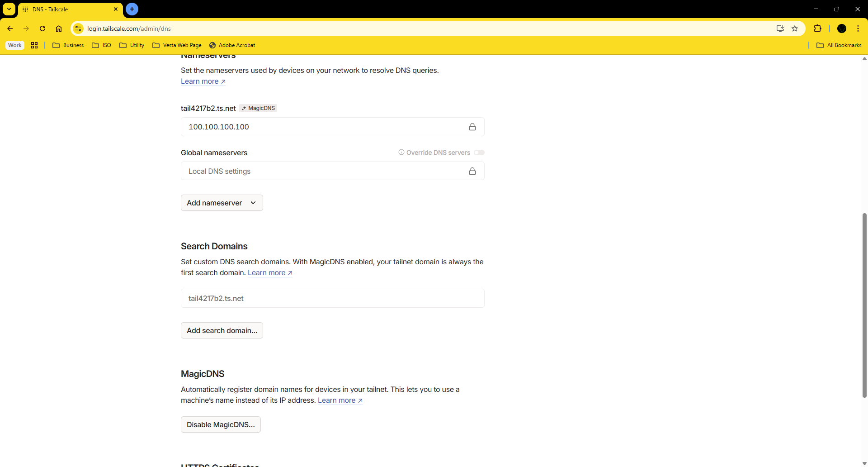
Task: Open the Extensions puzzle icon
Action: point(817,29)
